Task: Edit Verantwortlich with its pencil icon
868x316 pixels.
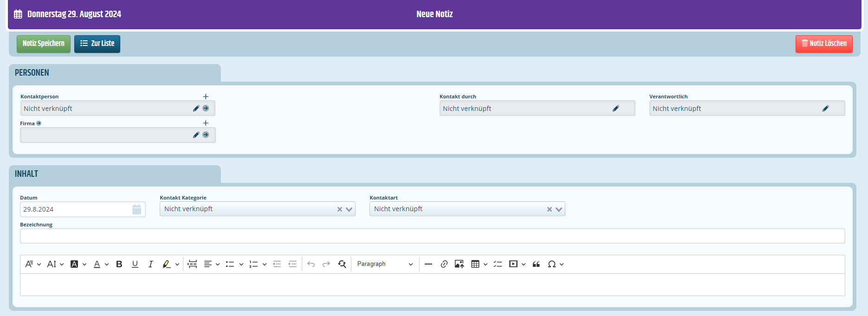Action: tap(825, 109)
